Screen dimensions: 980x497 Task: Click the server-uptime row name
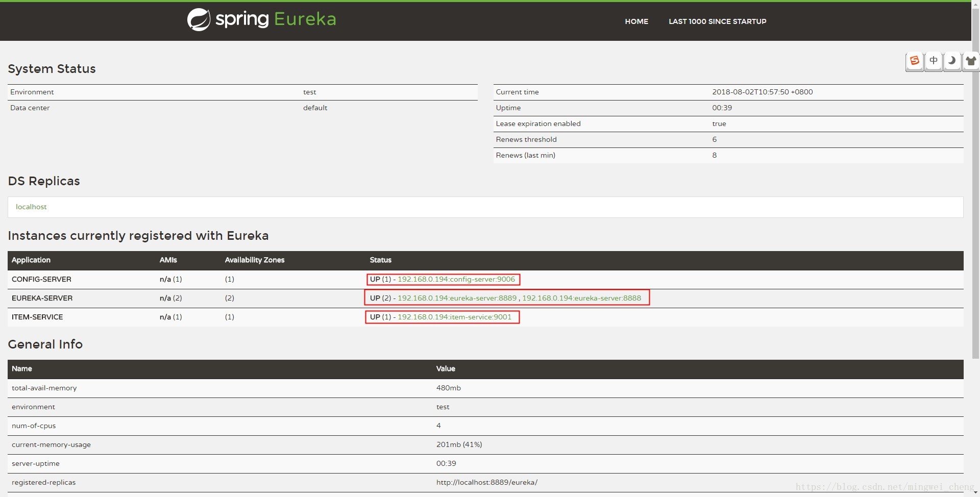click(x=35, y=463)
